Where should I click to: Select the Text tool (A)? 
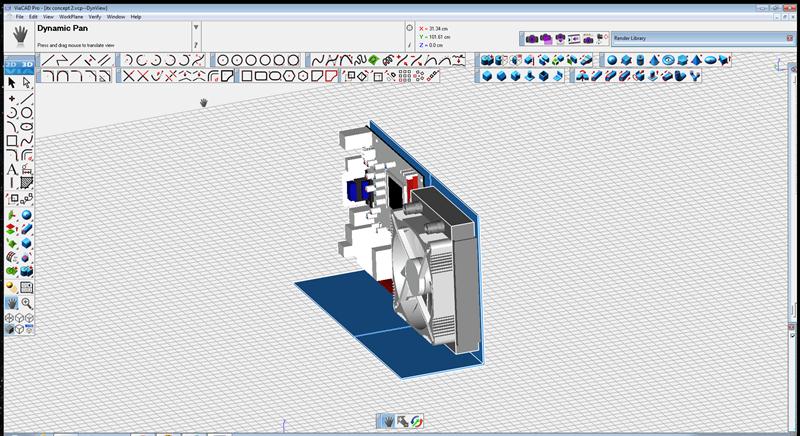pos(12,170)
